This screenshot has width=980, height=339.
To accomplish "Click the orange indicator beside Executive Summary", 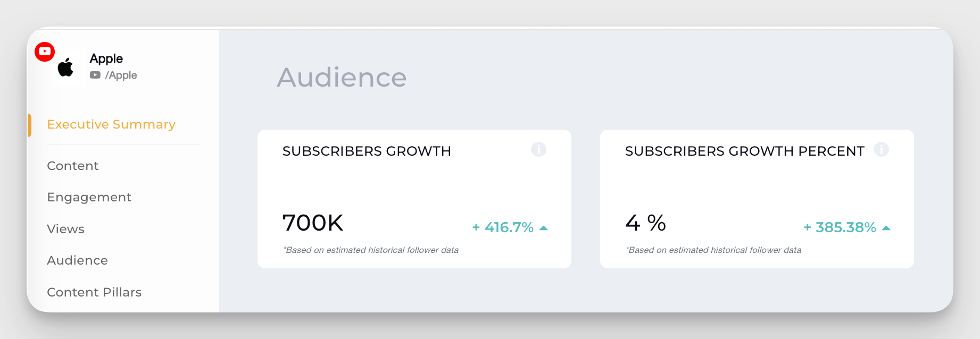I will (x=30, y=124).
